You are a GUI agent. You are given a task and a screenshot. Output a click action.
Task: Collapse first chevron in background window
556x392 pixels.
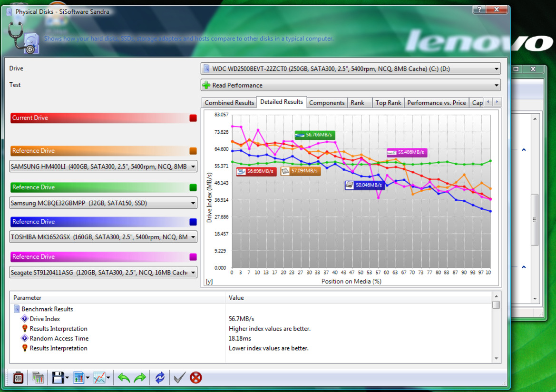click(524, 150)
